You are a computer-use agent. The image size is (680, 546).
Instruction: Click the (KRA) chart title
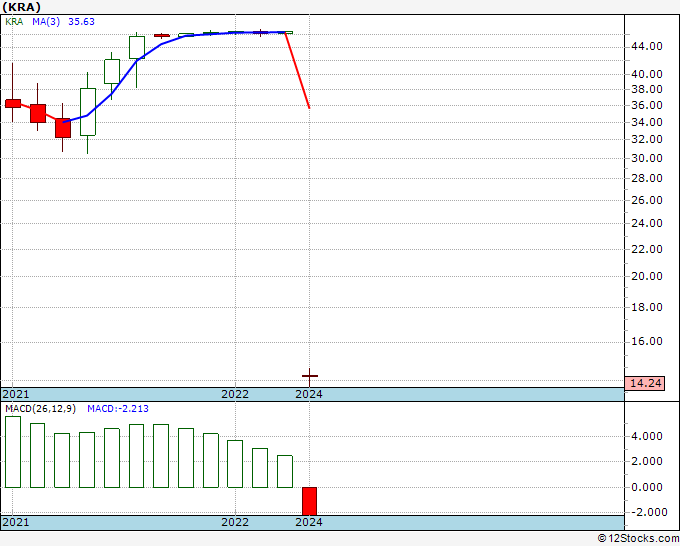(22, 7)
